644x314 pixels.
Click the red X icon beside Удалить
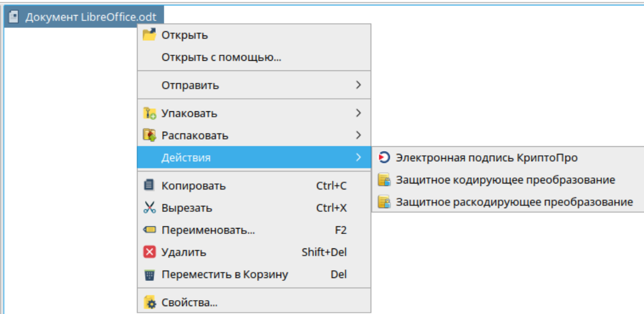150,252
